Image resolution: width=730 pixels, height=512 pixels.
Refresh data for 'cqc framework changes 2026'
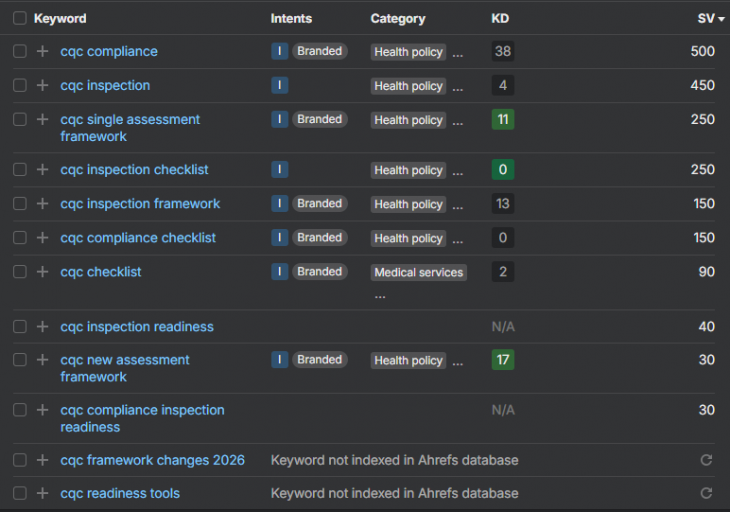(706, 460)
